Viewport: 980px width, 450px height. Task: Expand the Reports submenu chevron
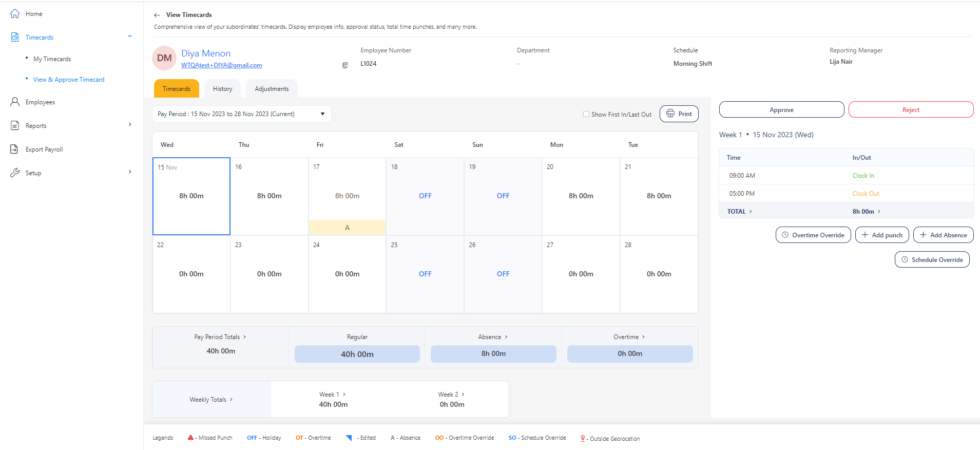tap(130, 125)
